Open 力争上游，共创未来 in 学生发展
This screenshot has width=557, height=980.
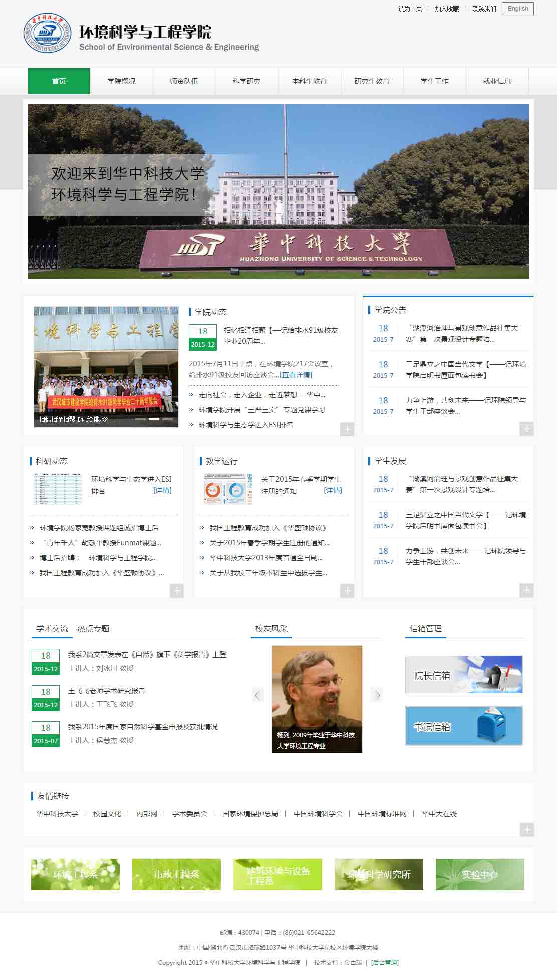[466, 556]
